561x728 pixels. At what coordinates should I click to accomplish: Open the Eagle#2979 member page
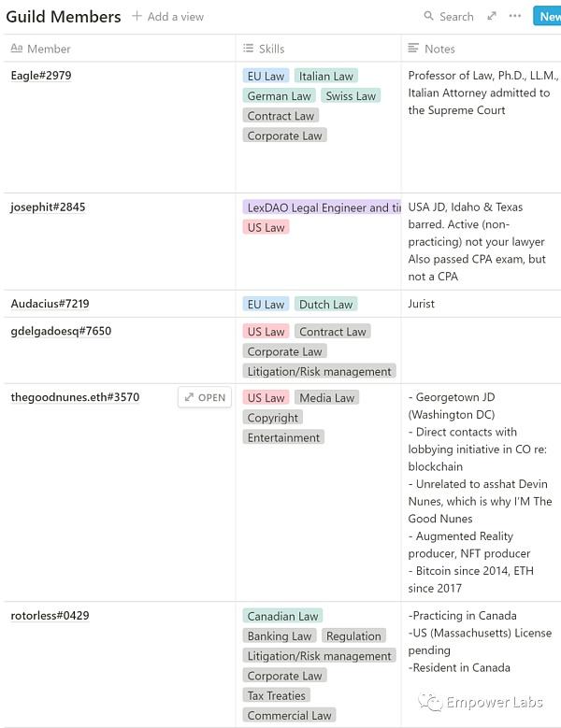(39, 76)
